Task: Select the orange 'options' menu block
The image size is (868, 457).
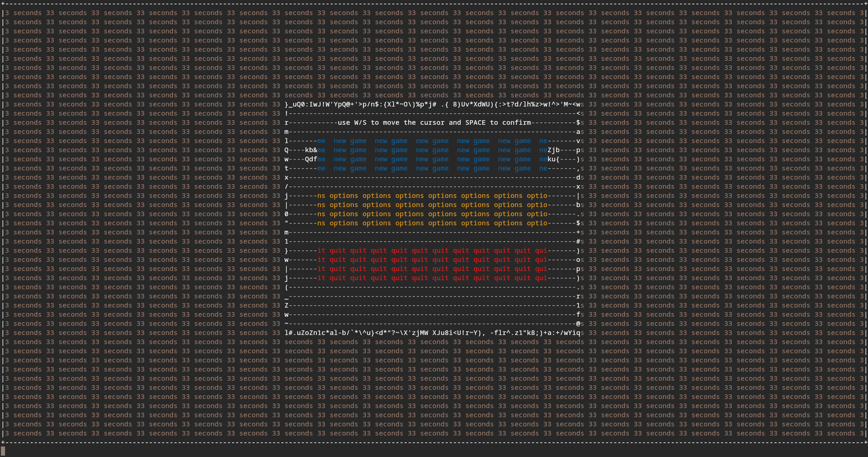Action: (x=432, y=209)
